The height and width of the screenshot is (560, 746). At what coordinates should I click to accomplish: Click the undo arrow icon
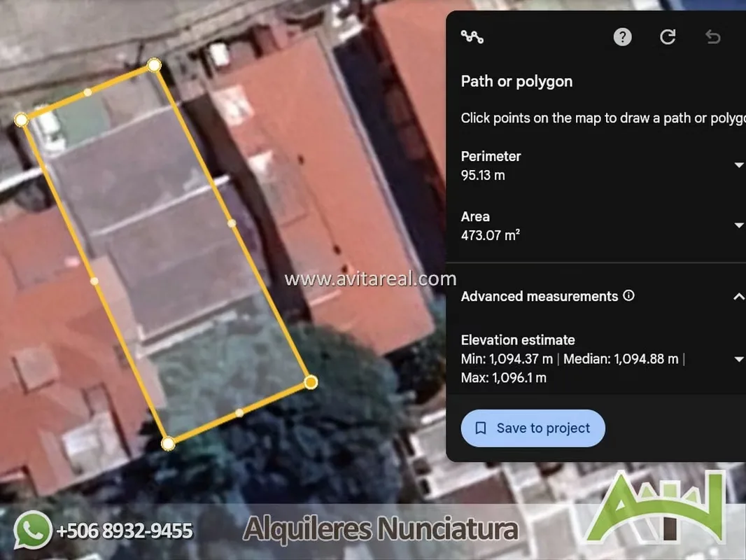click(x=712, y=36)
